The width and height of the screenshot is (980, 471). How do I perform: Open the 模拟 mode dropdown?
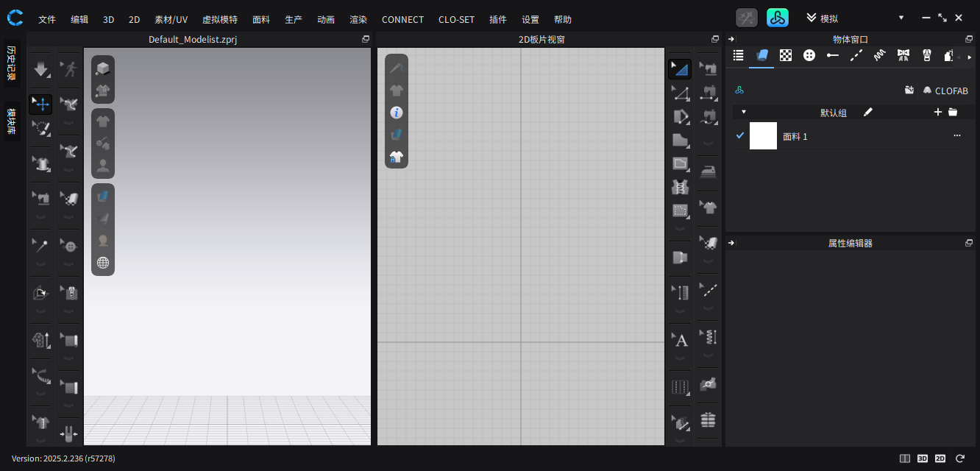pos(856,18)
